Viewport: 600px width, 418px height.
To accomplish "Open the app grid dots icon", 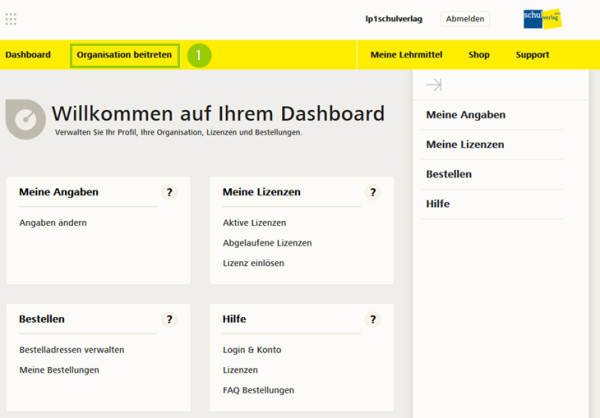I will (x=11, y=19).
